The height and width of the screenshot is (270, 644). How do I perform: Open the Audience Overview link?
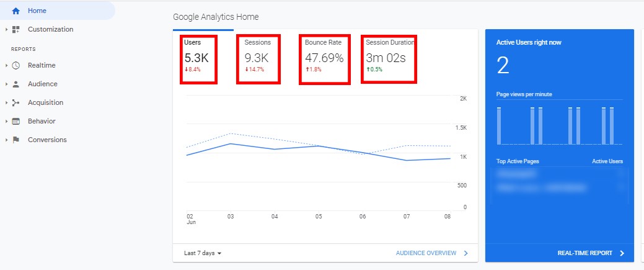coord(426,253)
